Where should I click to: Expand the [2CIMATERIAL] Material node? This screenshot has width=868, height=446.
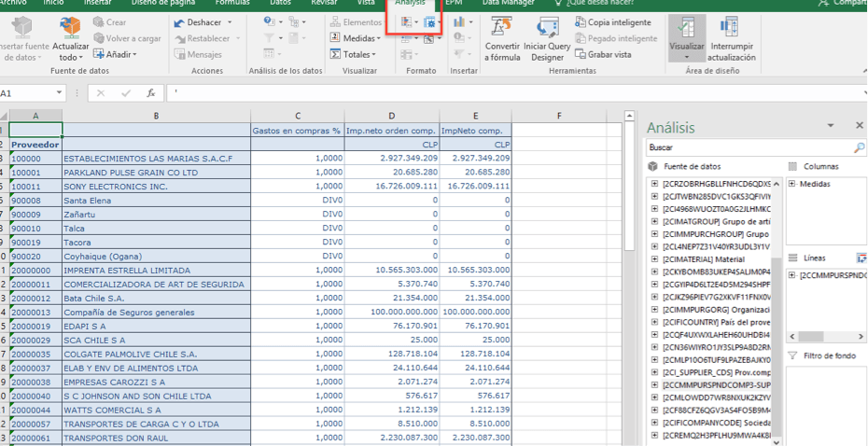point(654,259)
